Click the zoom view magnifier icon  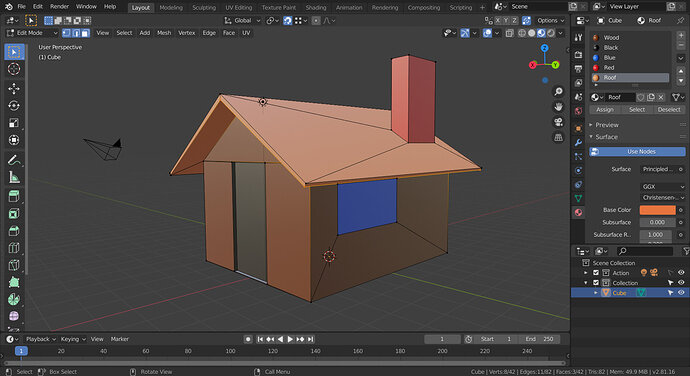558,91
